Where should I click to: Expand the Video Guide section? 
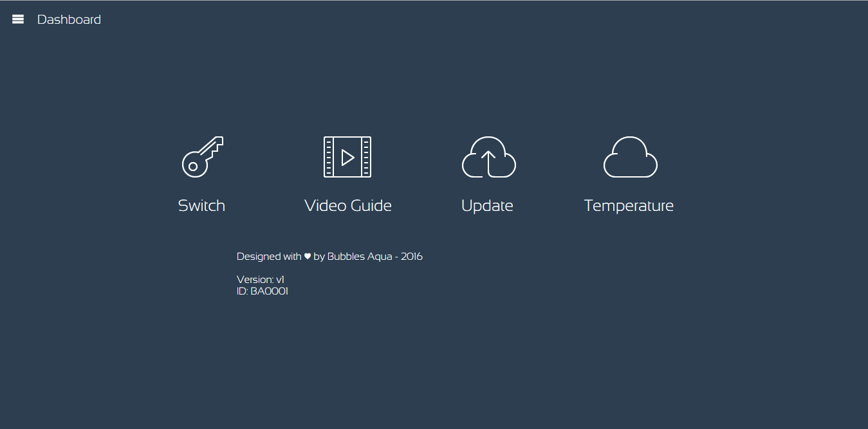tap(347, 205)
